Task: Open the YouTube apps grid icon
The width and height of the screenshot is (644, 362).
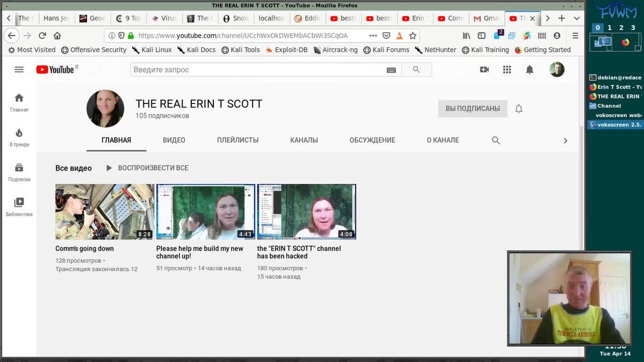Action: (x=507, y=69)
